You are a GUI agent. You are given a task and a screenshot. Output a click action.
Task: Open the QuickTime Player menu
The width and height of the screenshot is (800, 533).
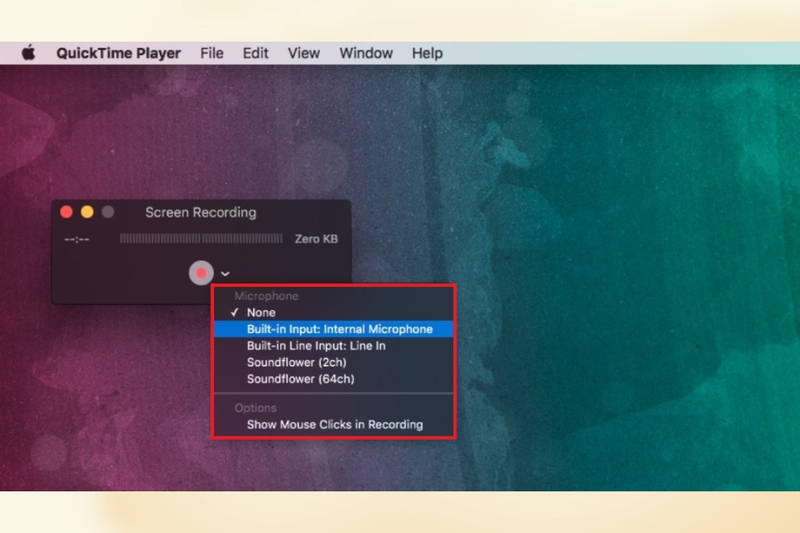tap(118, 53)
